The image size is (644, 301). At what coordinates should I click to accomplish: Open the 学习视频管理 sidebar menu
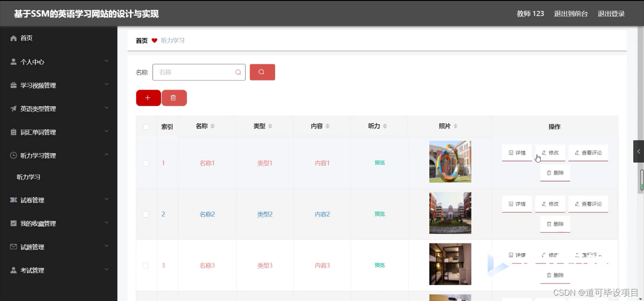coord(59,85)
